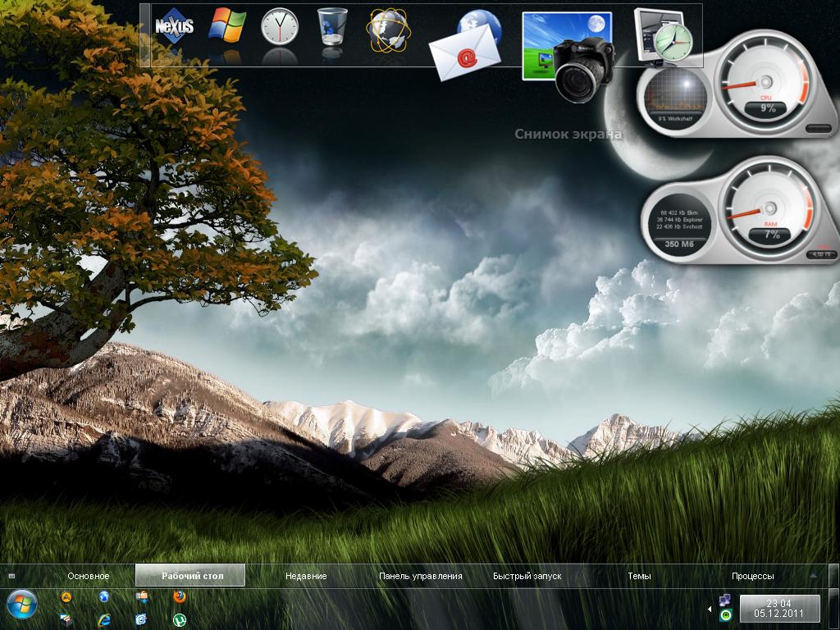Expand the shelf with the up arrow
Screen dimensions: 840x630
(814, 575)
